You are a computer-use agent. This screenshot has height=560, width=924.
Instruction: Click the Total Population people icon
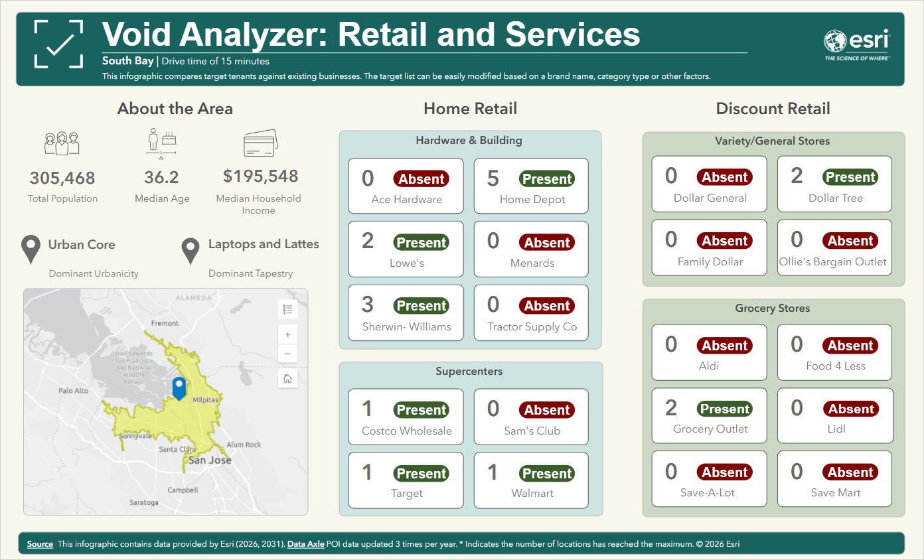[62, 143]
